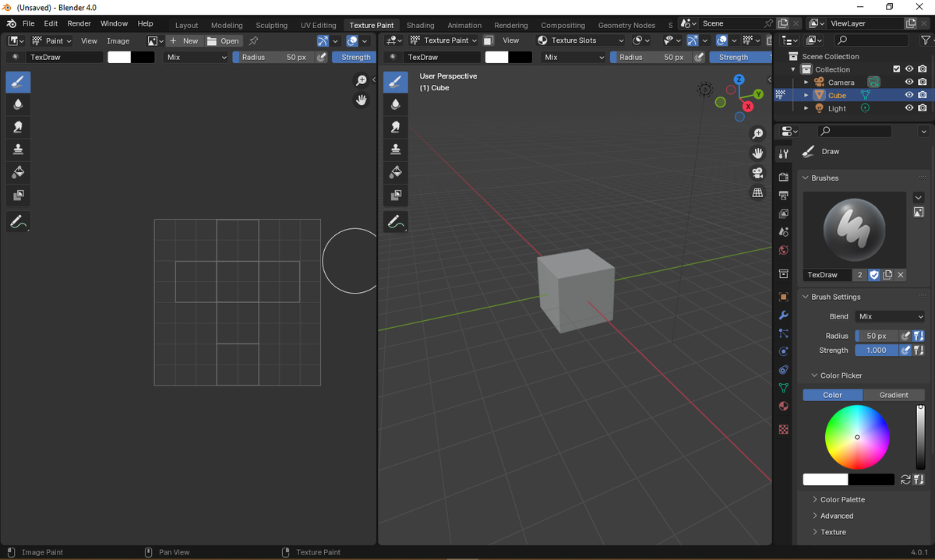
Task: Adjust the Radius slider in Brush Settings
Action: pos(877,336)
